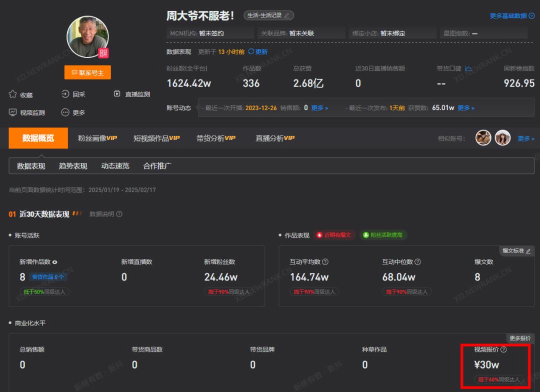The image size is (540, 392).
Task: Click the first similar account avatar
Action: coord(483,138)
